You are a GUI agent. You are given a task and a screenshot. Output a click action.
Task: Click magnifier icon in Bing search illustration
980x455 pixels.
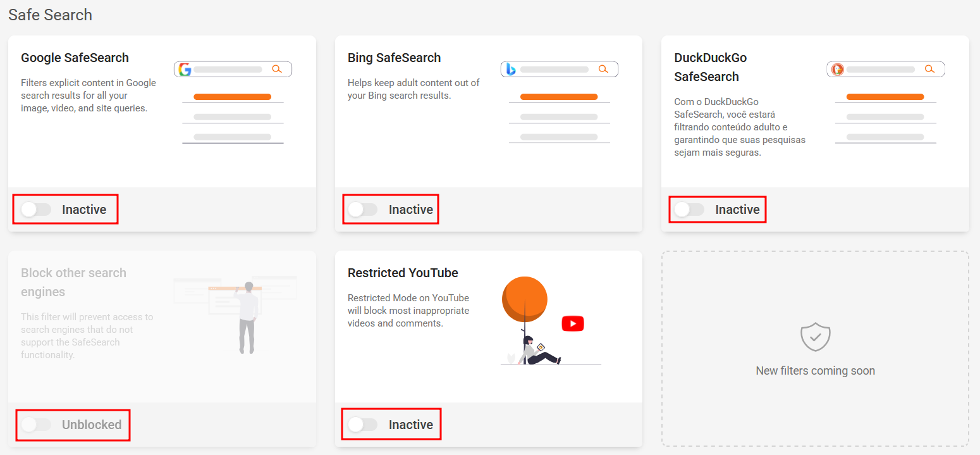[x=603, y=69]
